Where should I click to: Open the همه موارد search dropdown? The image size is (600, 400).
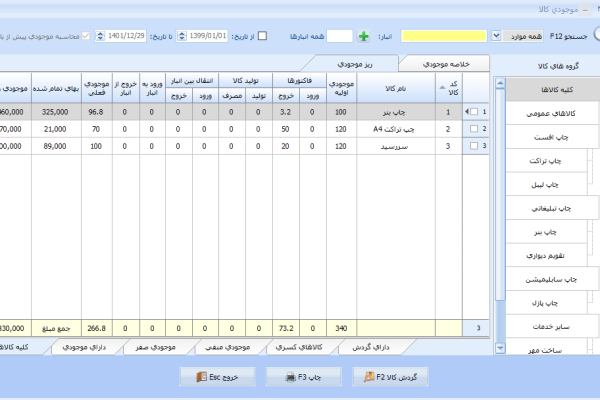[496, 36]
